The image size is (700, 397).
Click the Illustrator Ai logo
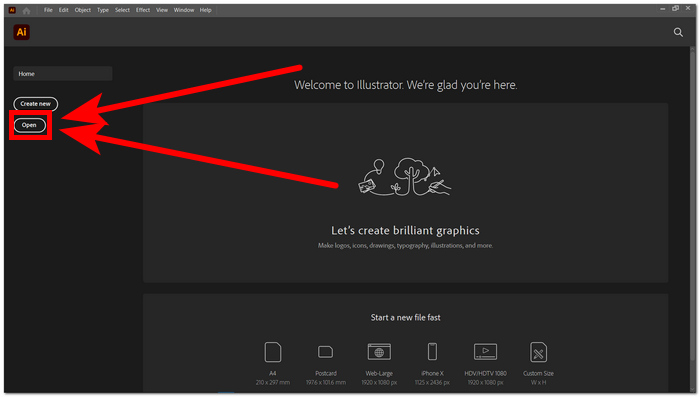pyautogui.click(x=21, y=32)
